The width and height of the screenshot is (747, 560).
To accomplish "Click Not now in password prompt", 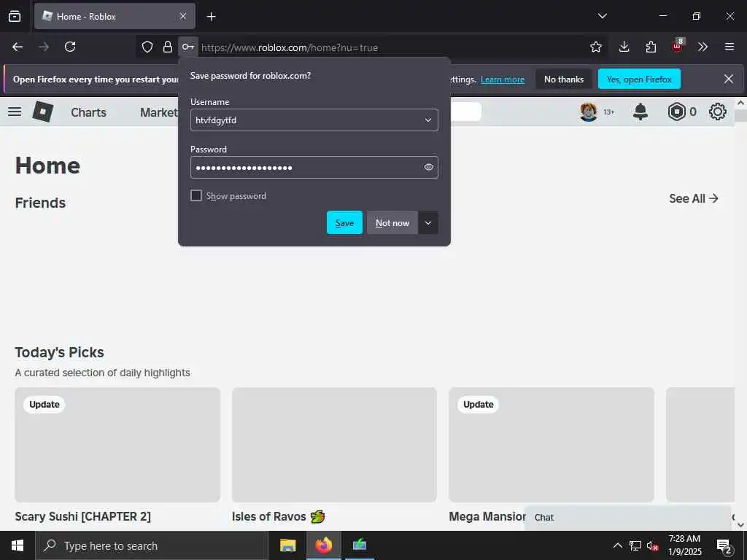I will (392, 223).
